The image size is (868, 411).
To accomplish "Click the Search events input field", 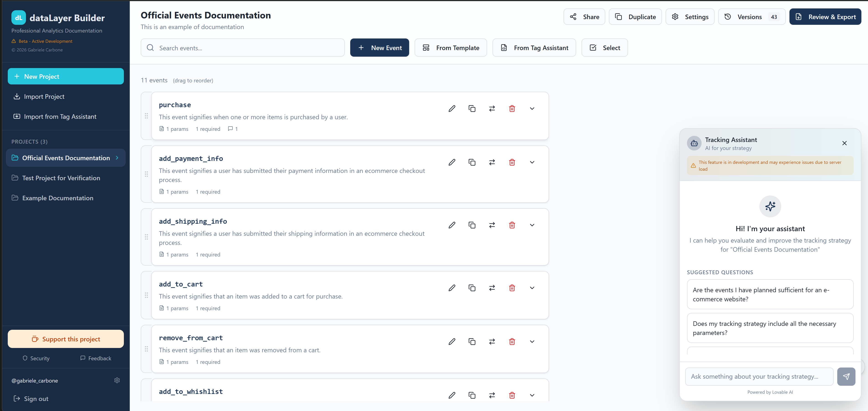I will click(x=243, y=48).
